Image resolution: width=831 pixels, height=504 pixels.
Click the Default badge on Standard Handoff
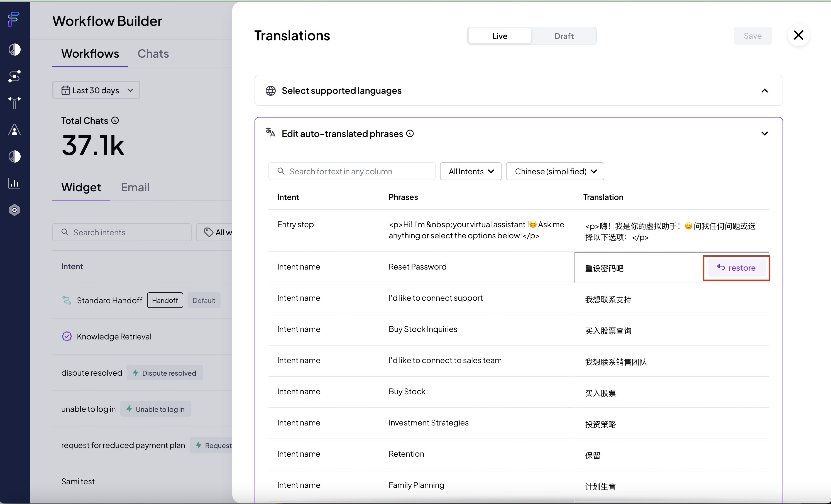pyautogui.click(x=204, y=300)
